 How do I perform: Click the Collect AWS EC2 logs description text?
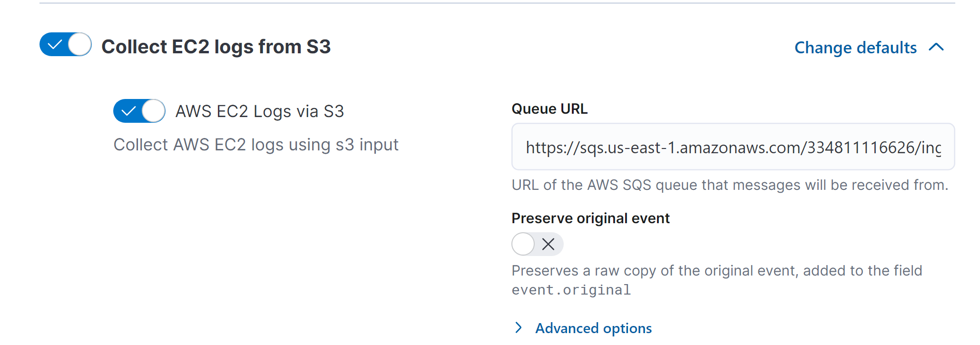point(256,145)
